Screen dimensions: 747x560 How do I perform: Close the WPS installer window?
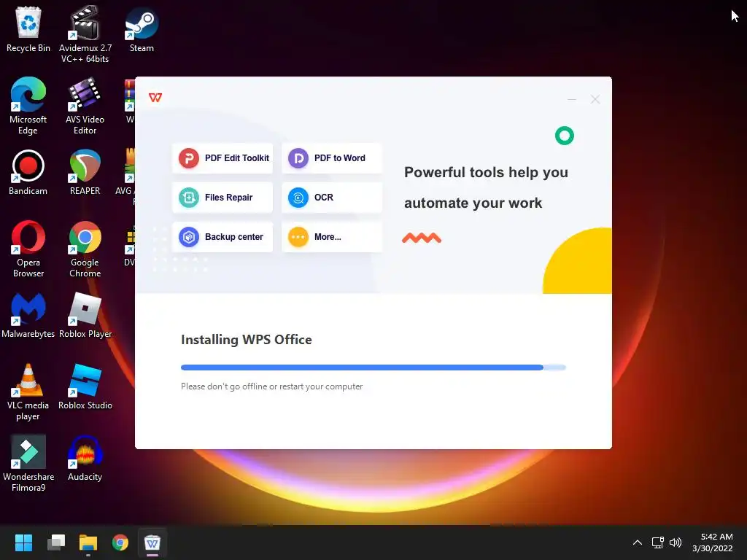(x=595, y=99)
